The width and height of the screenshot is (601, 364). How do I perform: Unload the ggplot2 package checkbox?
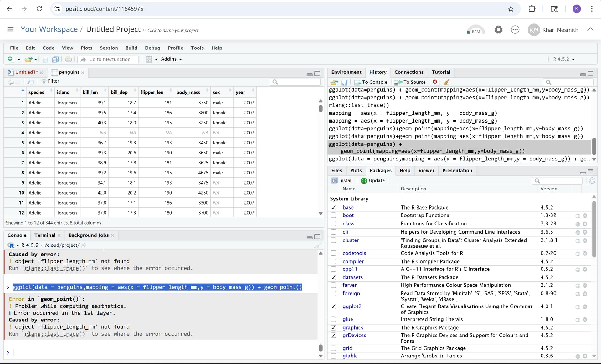pyautogui.click(x=333, y=306)
